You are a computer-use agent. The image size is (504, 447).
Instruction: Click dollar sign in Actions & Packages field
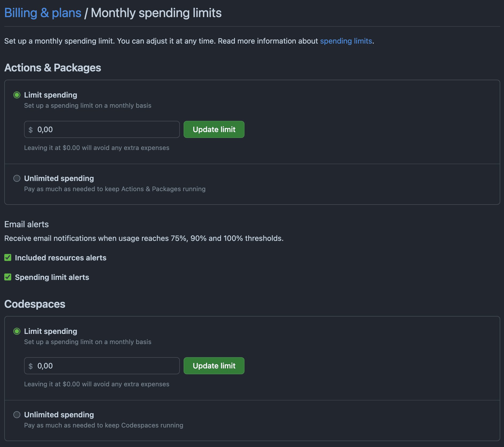(x=31, y=130)
